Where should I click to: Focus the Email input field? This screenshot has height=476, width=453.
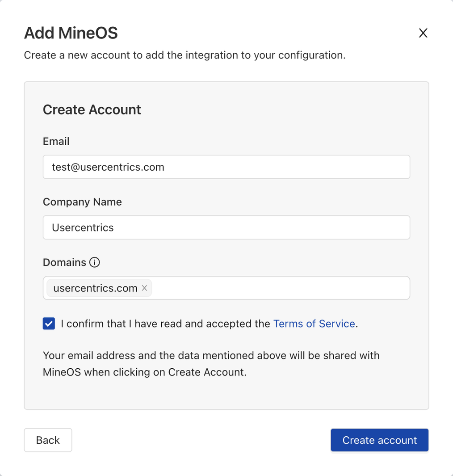click(226, 167)
